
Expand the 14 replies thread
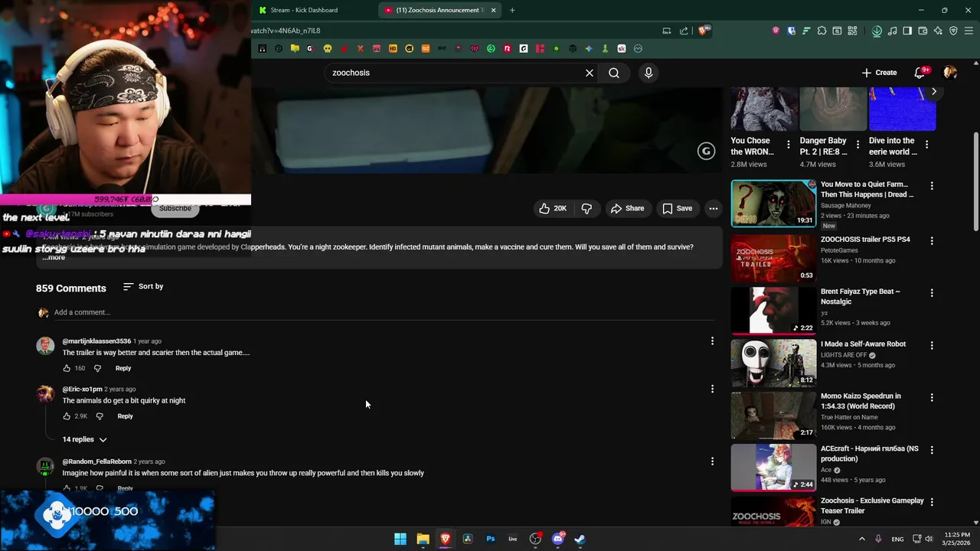tap(84, 439)
